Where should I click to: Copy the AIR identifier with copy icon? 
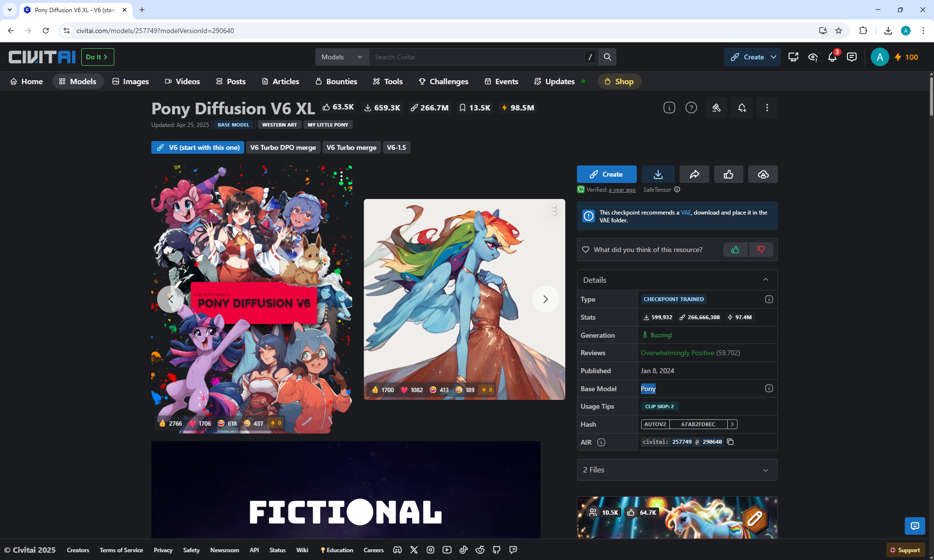(x=730, y=442)
